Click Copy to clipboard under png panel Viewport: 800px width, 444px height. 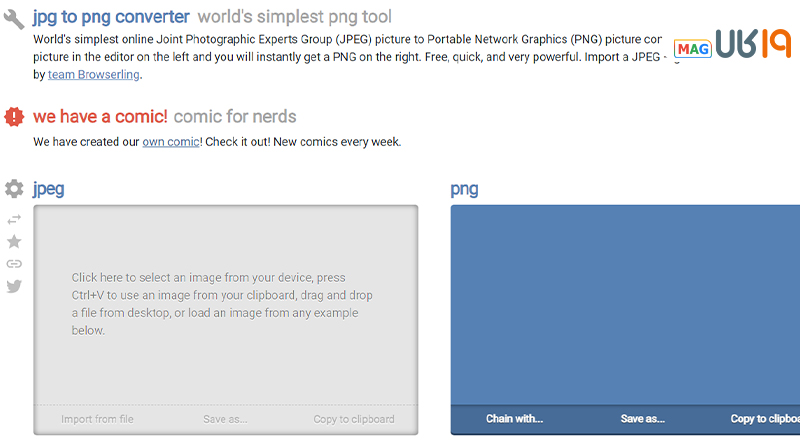tap(765, 419)
